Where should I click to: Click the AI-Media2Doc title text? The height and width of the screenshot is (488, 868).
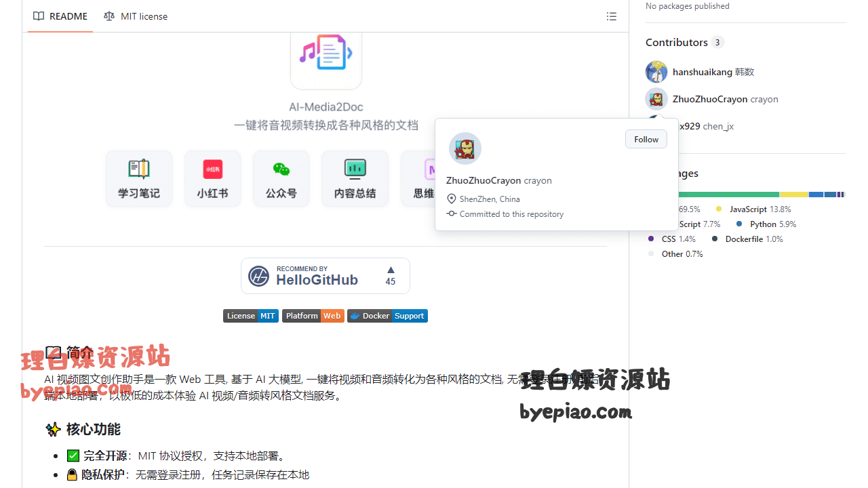click(326, 107)
